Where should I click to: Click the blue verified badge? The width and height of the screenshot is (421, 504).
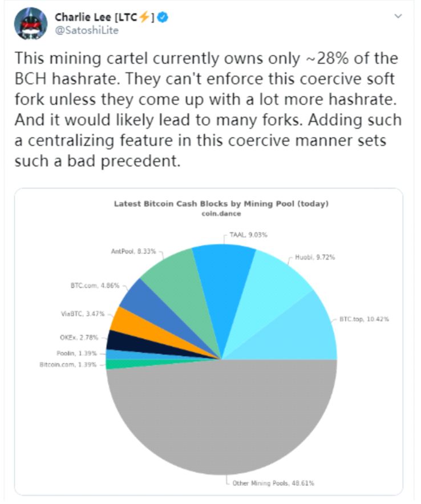pos(163,17)
